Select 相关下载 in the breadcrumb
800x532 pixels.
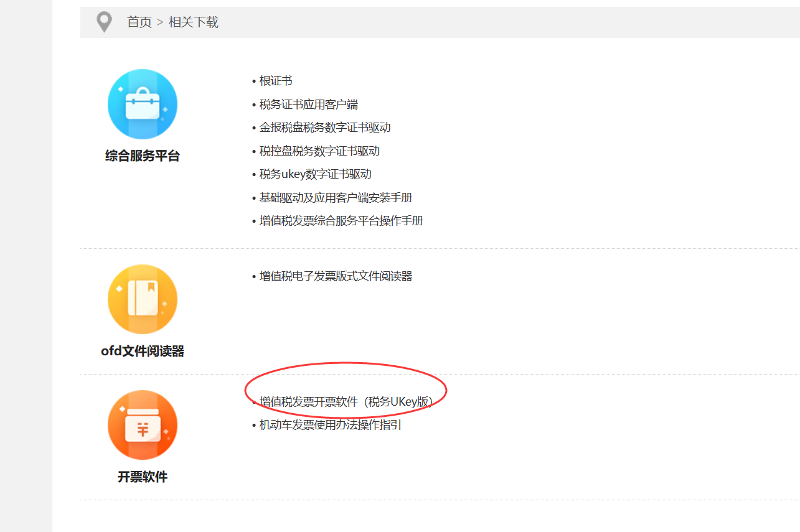pyautogui.click(x=194, y=22)
